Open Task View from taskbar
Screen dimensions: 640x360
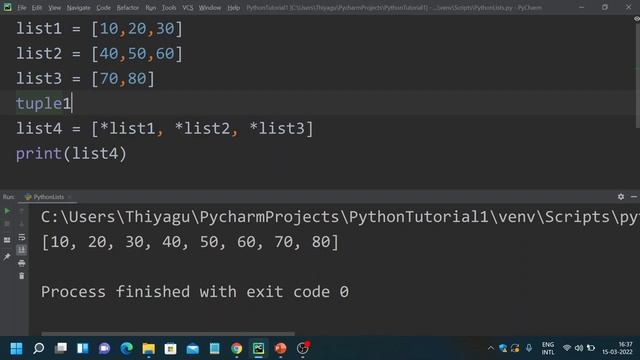(61, 348)
